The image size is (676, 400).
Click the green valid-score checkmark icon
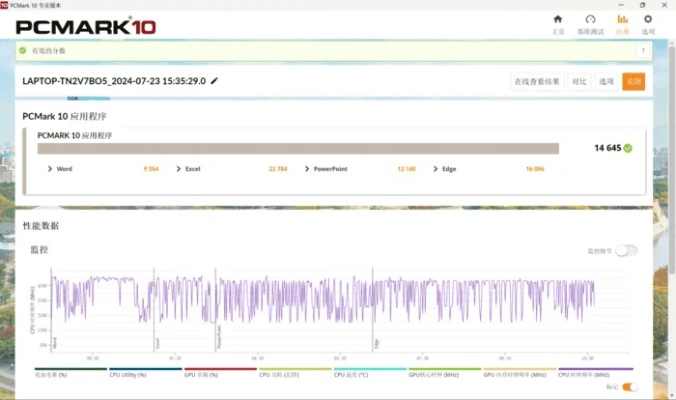coord(22,51)
